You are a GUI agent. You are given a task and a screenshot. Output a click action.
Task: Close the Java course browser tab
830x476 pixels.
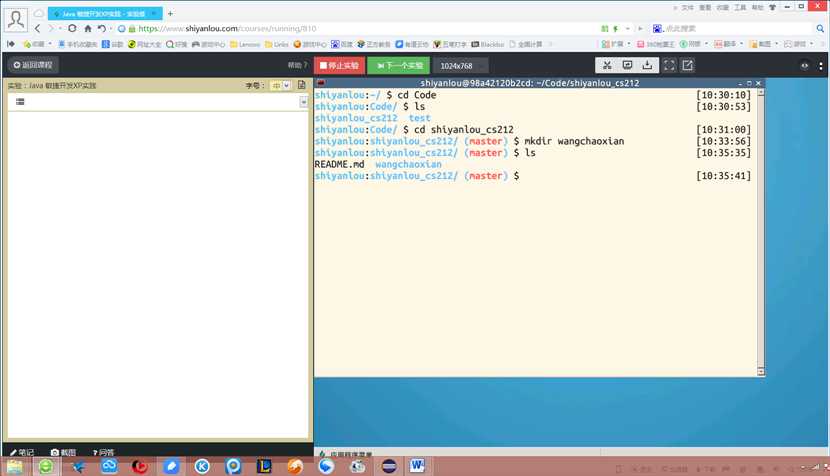tap(154, 14)
